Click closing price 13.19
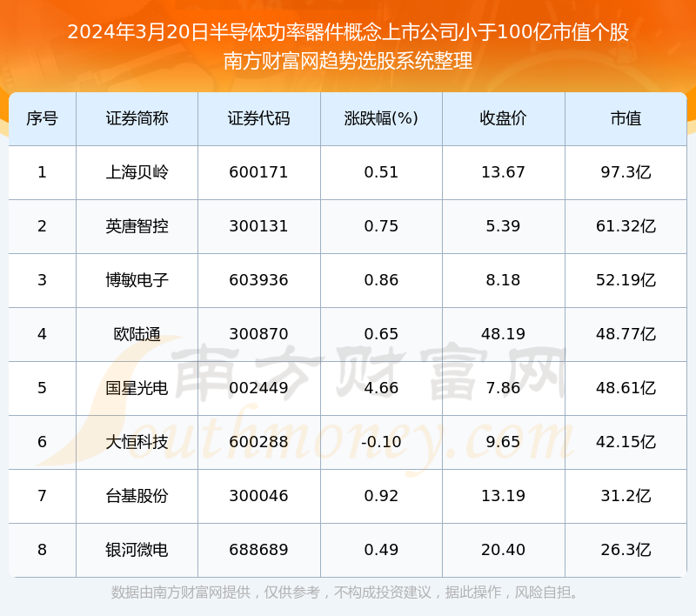Image resolution: width=696 pixels, height=616 pixels. click(503, 496)
